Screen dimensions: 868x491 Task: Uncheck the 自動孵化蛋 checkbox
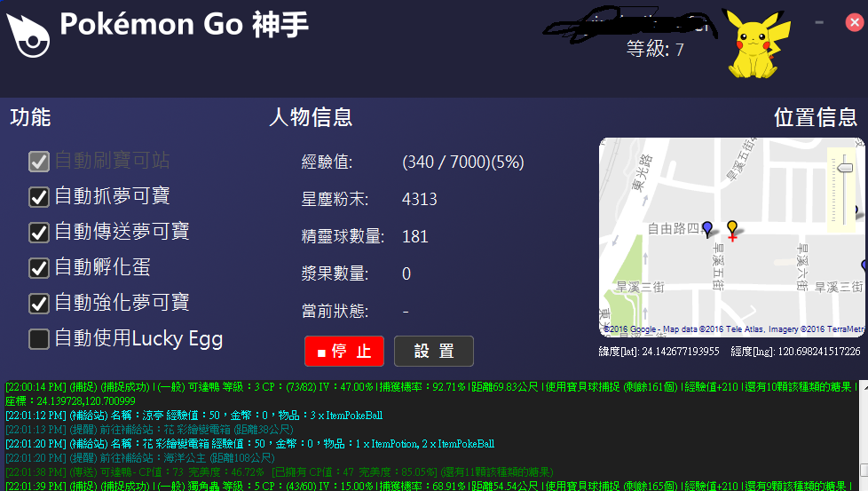[x=39, y=268]
